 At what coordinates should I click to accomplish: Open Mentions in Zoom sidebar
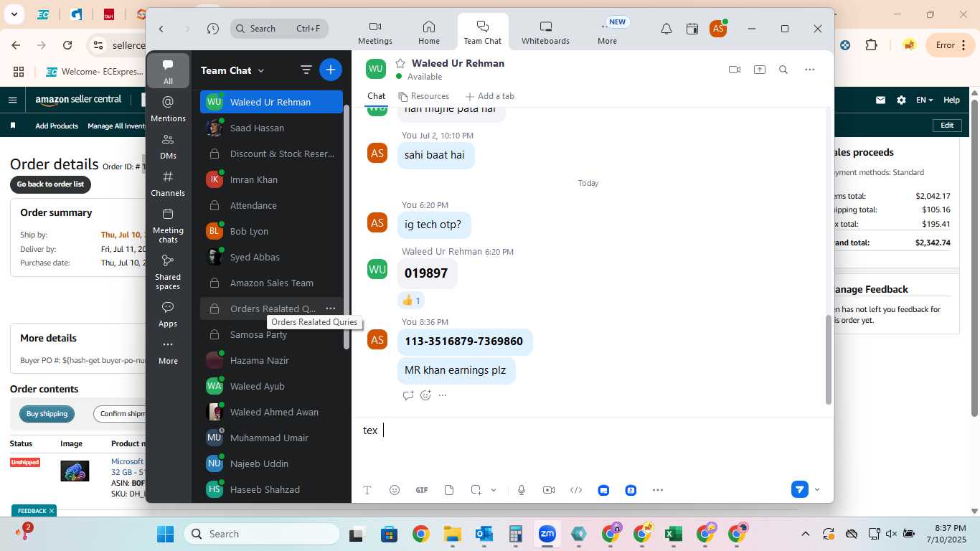[168, 108]
